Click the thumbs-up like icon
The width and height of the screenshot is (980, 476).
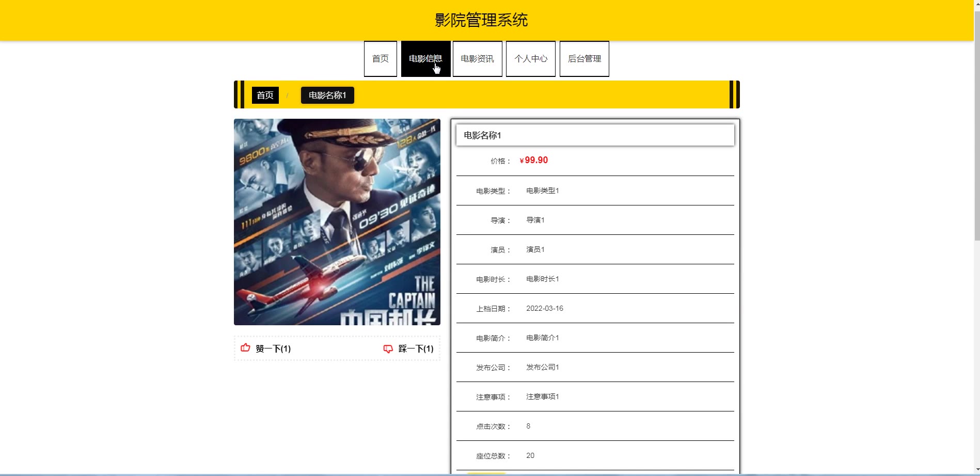tap(245, 348)
